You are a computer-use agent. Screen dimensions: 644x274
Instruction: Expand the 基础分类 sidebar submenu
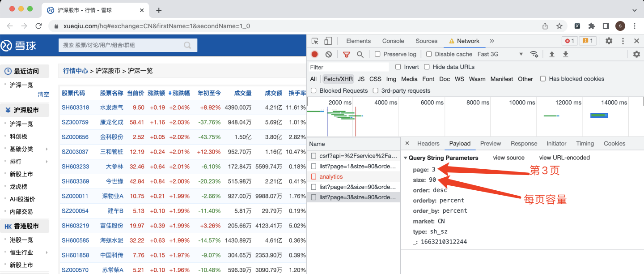(x=47, y=149)
